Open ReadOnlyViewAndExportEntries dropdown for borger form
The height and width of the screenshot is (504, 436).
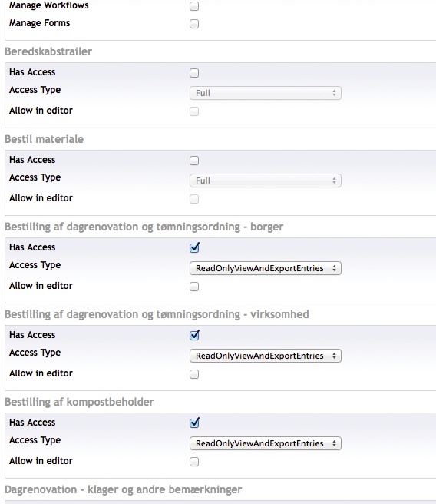click(x=265, y=268)
